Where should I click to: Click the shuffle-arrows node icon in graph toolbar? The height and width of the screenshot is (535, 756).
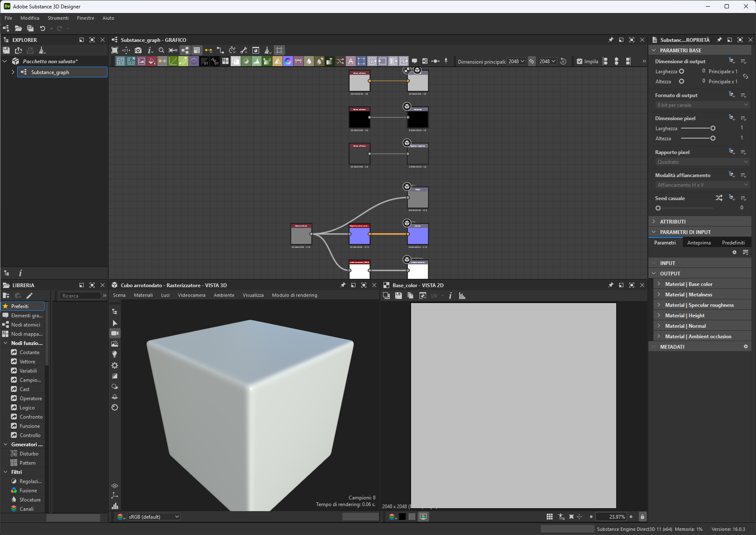[x=340, y=61]
